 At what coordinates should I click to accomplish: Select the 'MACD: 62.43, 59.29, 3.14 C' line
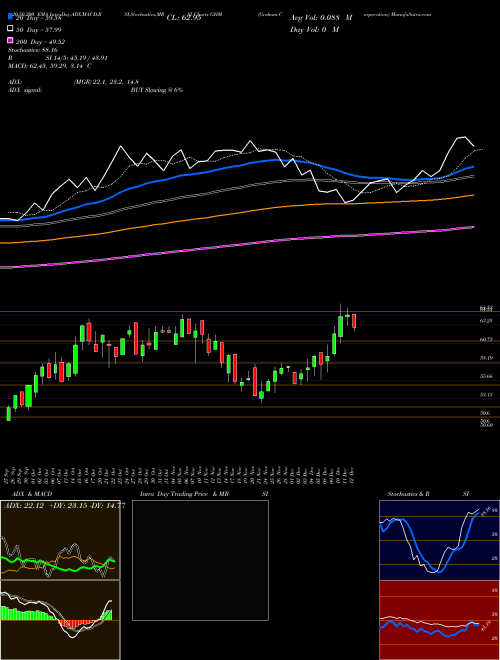50,66
